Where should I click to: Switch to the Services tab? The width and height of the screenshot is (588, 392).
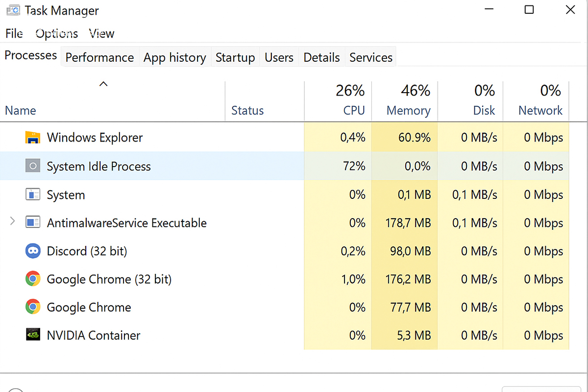tap(371, 57)
